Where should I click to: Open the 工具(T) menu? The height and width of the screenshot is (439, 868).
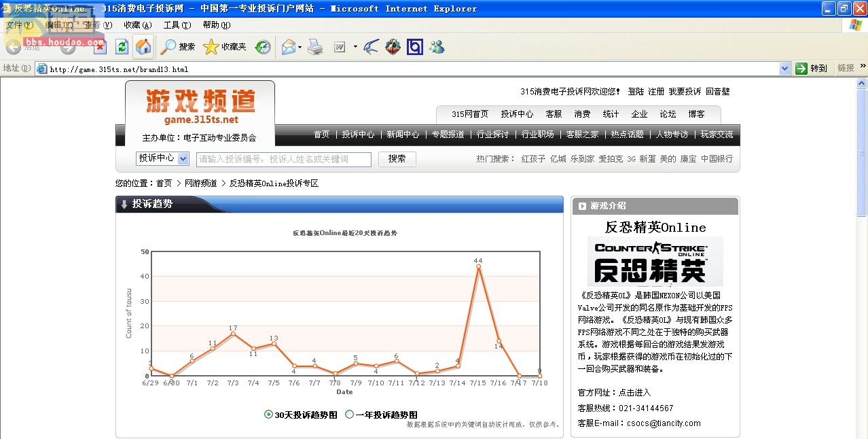177,25
